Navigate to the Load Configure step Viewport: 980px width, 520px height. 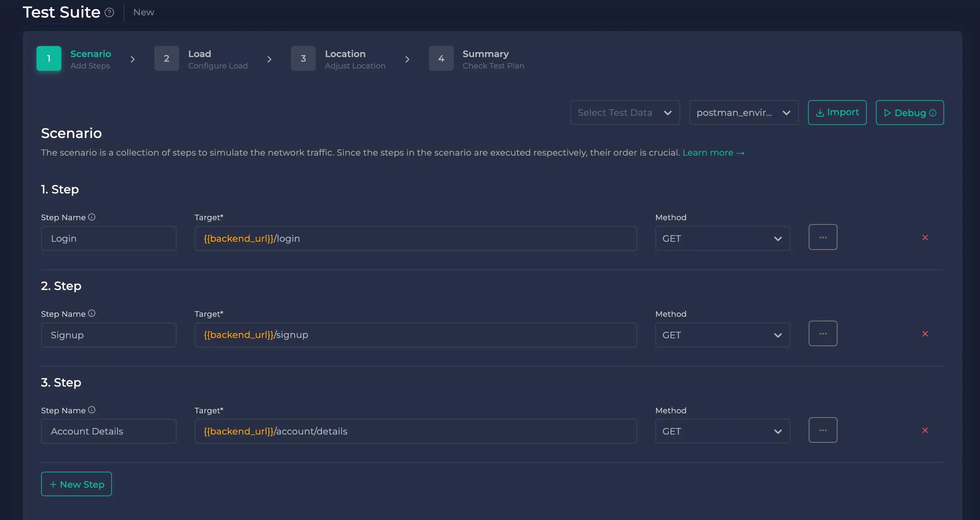click(200, 58)
